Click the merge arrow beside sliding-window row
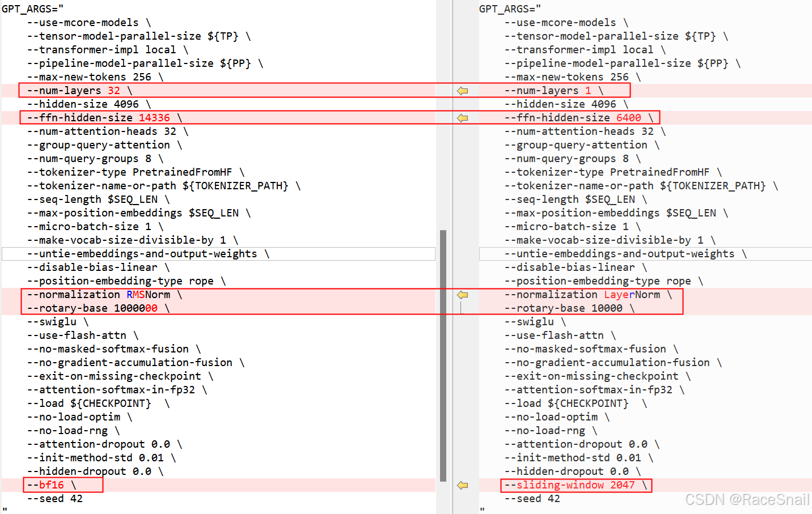This screenshot has height=514, width=812. coord(463,485)
